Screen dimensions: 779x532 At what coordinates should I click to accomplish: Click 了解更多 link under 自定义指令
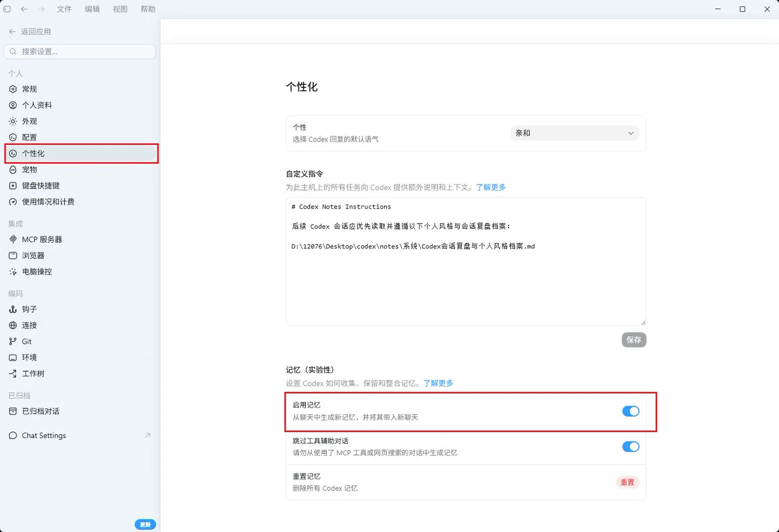coord(490,187)
